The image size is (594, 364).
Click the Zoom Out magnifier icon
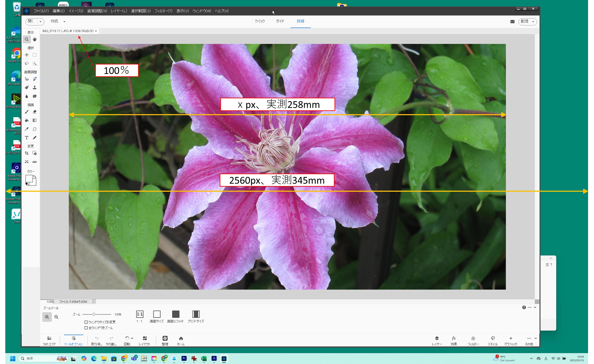point(56,317)
